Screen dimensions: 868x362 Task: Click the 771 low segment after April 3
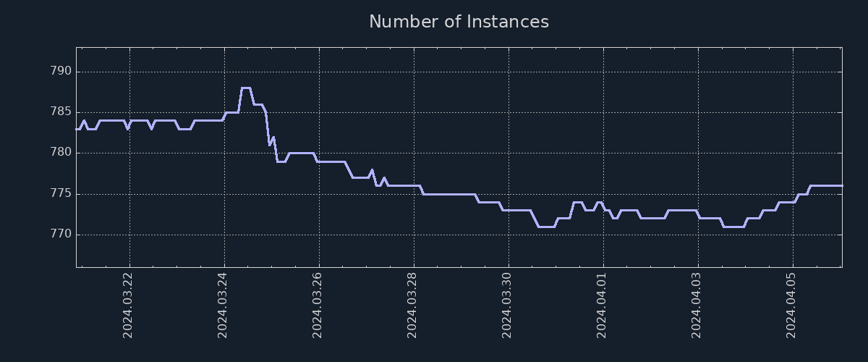click(733, 227)
